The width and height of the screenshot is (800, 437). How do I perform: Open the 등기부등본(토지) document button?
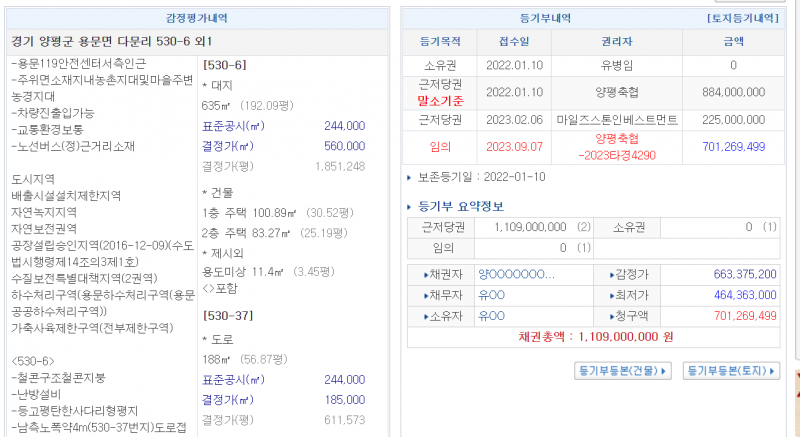pos(732,370)
